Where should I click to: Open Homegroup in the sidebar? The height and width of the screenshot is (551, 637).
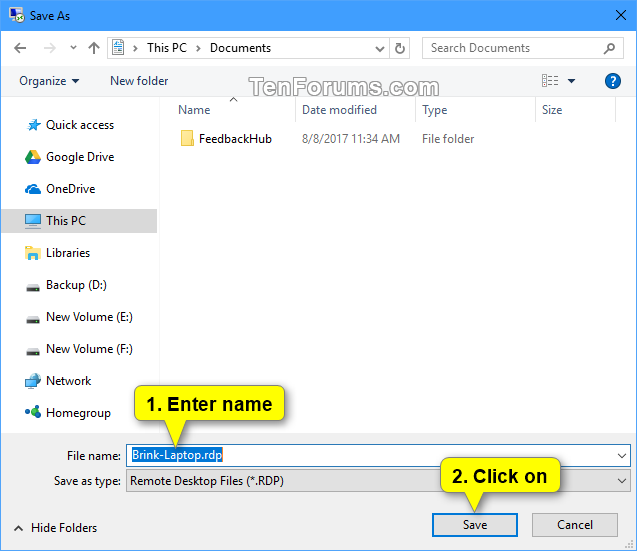point(78,413)
